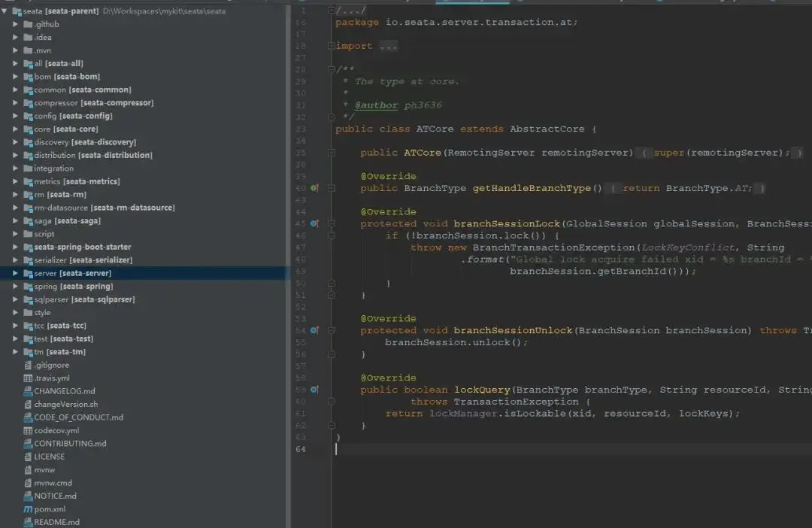Select CODE_OF_CONDUCT.md file
The width and height of the screenshot is (812, 528).
point(79,417)
